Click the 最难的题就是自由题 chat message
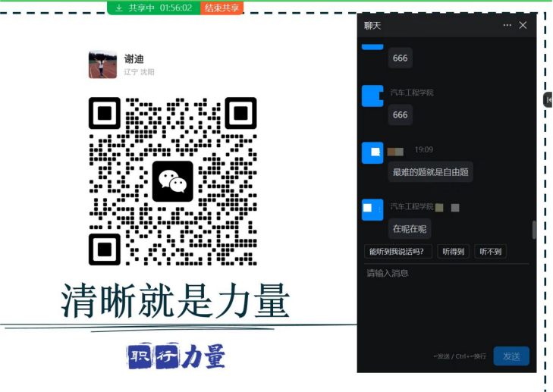Image resolution: width=553 pixels, height=392 pixels. 430,172
